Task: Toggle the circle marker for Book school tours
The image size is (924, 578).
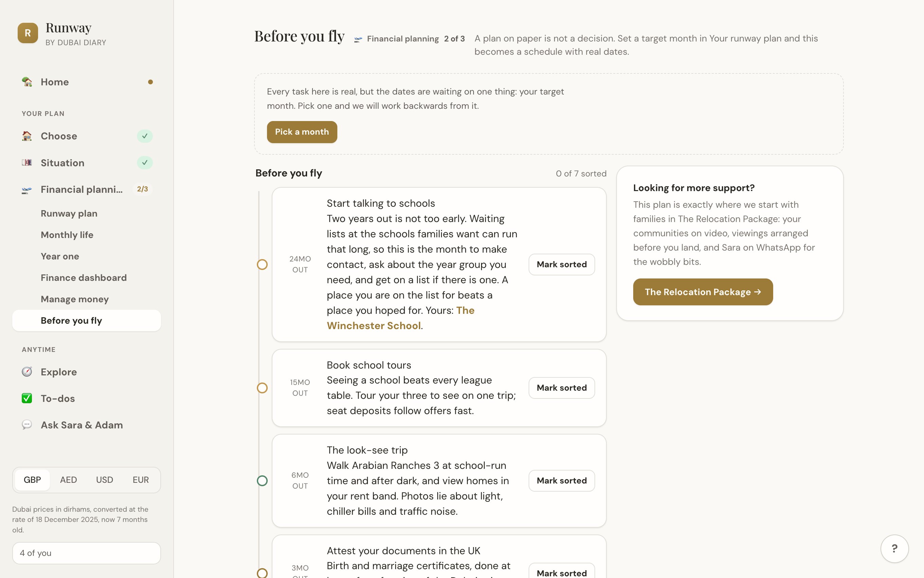Action: click(262, 388)
